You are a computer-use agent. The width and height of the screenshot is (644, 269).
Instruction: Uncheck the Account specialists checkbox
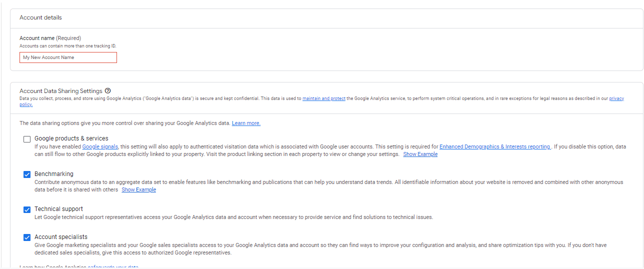(x=27, y=237)
